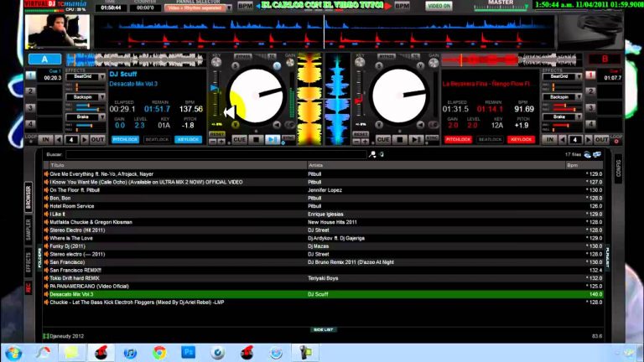The width and height of the screenshot is (644, 362).
Task: Open deck A Backspin effect dropdown
Action: point(101,97)
